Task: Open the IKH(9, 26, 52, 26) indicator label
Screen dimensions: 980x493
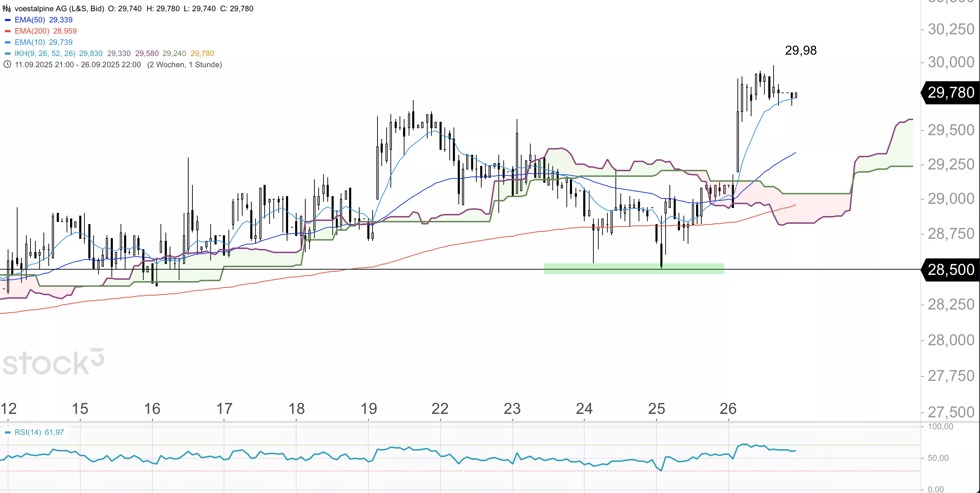Action: (x=45, y=54)
